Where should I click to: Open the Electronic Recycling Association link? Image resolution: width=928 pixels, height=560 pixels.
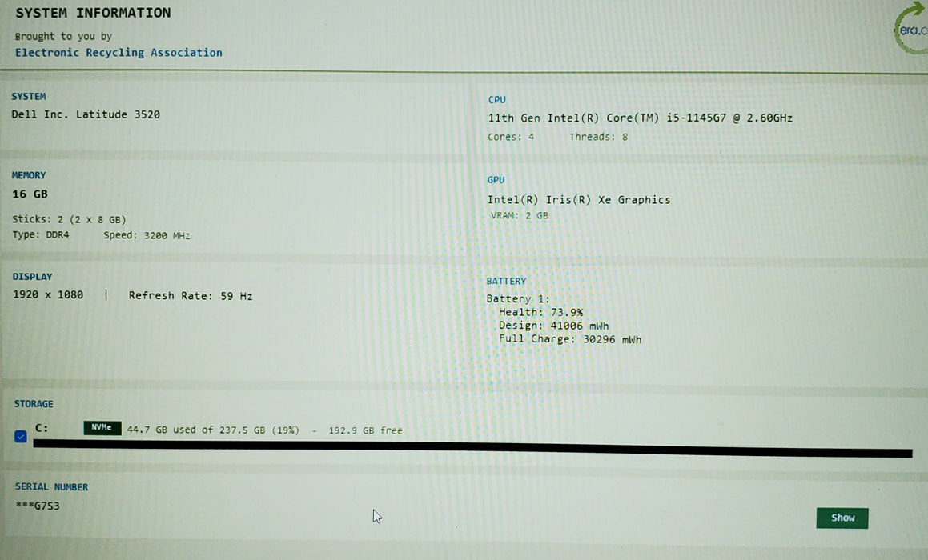119,52
